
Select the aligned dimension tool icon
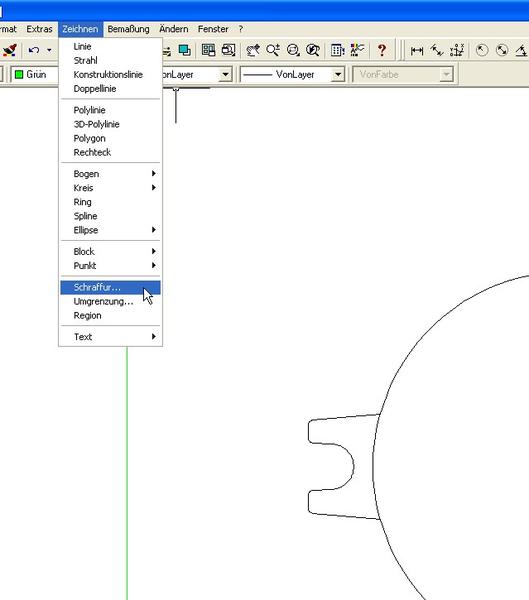coord(437,50)
